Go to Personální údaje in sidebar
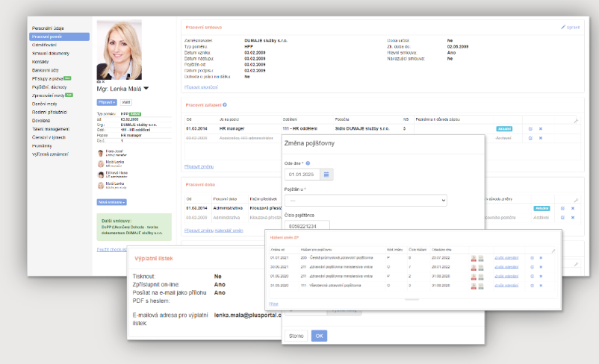 pos(48,28)
